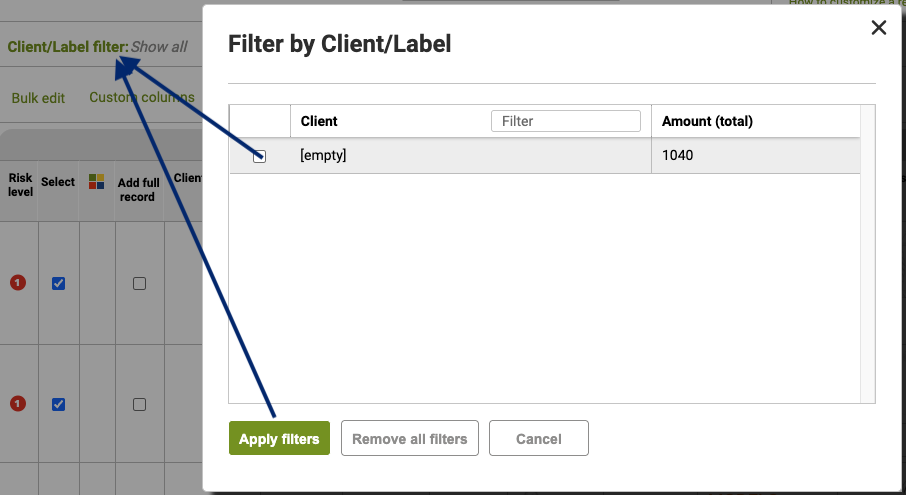This screenshot has height=495, width=906.
Task: Select the [empty] client row
Action: tap(544, 155)
